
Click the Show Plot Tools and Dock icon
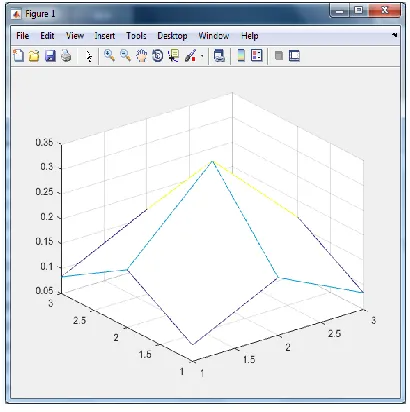pyautogui.click(x=294, y=55)
